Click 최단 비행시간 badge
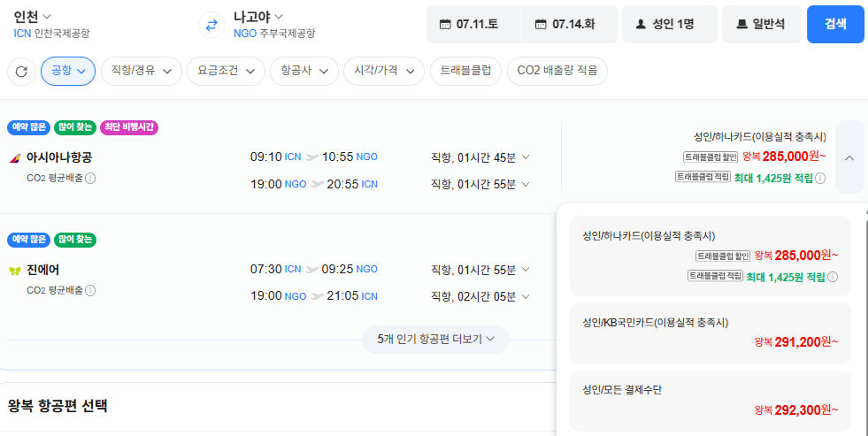 pyautogui.click(x=129, y=128)
